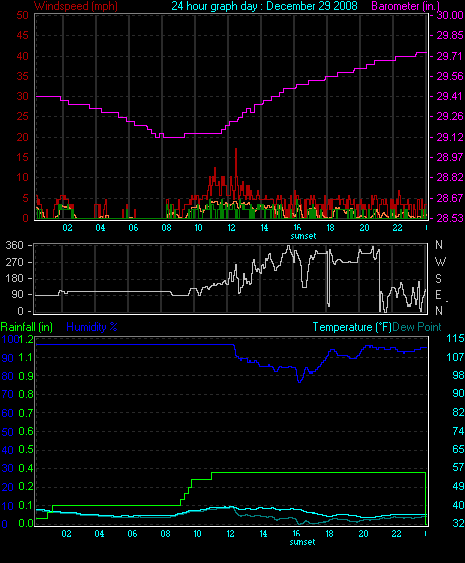This screenshot has height=563, width=465.
Task: Click the Dew Point legend label
Action: click(417, 327)
